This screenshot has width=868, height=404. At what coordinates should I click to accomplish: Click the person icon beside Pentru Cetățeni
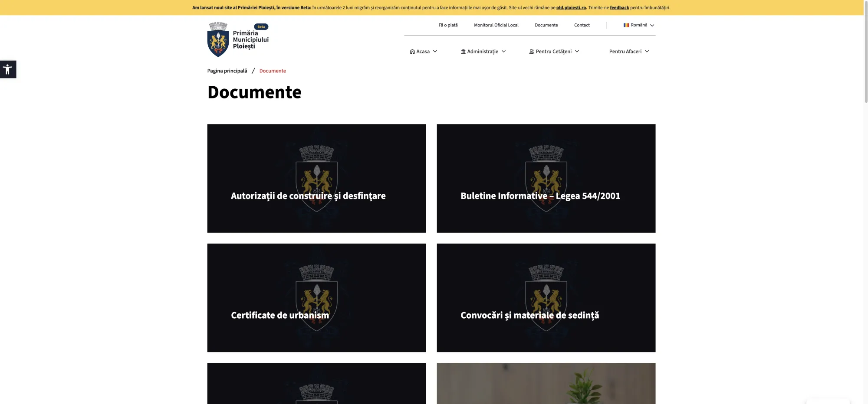pyautogui.click(x=531, y=52)
